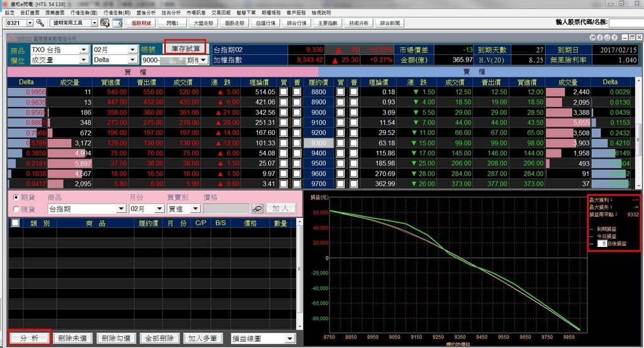Click the 閃電1 toolbar button
Viewport: 644px width, 348px height.
(172, 23)
